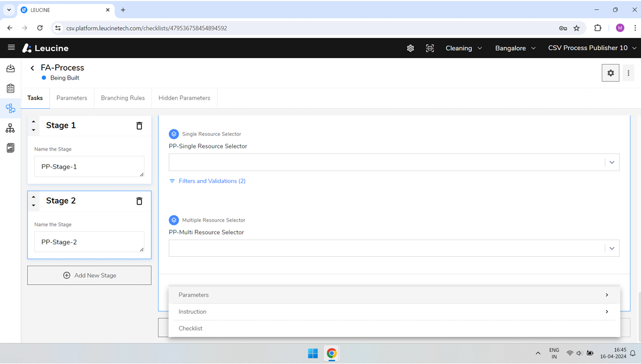Move Stage 1 up

tap(34, 121)
